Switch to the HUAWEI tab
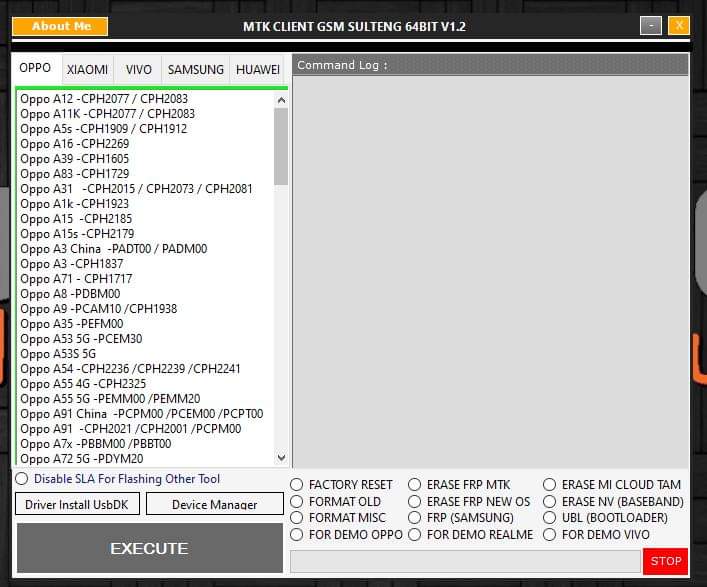Image resolution: width=707 pixels, height=587 pixels. [258, 70]
